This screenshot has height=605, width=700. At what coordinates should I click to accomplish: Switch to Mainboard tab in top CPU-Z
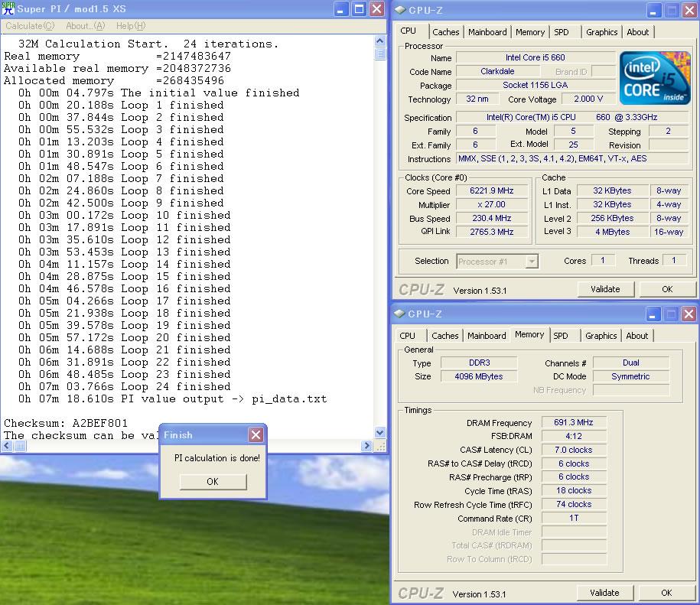tap(487, 32)
